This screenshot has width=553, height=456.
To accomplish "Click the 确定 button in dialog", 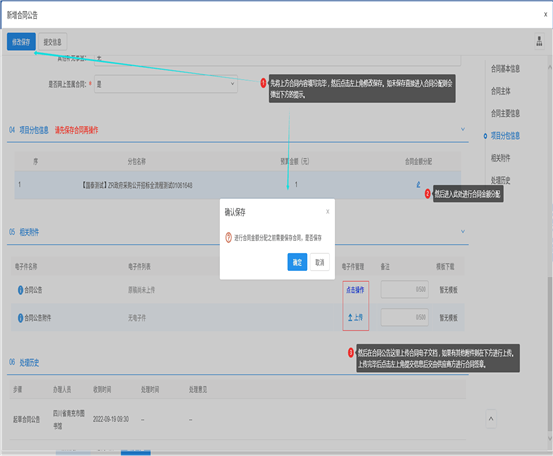I will click(297, 262).
